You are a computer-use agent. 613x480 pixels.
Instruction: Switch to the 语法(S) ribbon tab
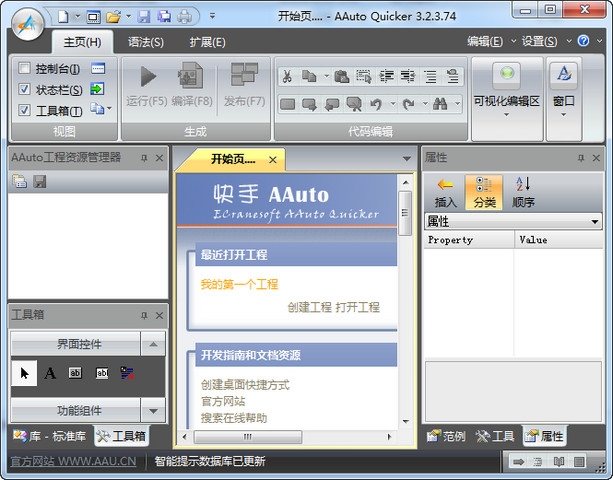click(x=146, y=42)
